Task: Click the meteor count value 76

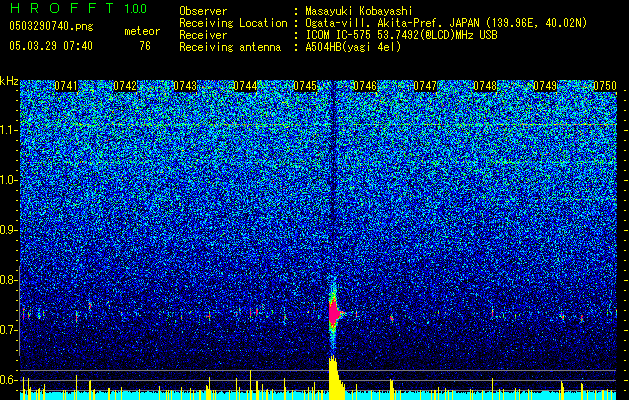Action: tap(145, 46)
